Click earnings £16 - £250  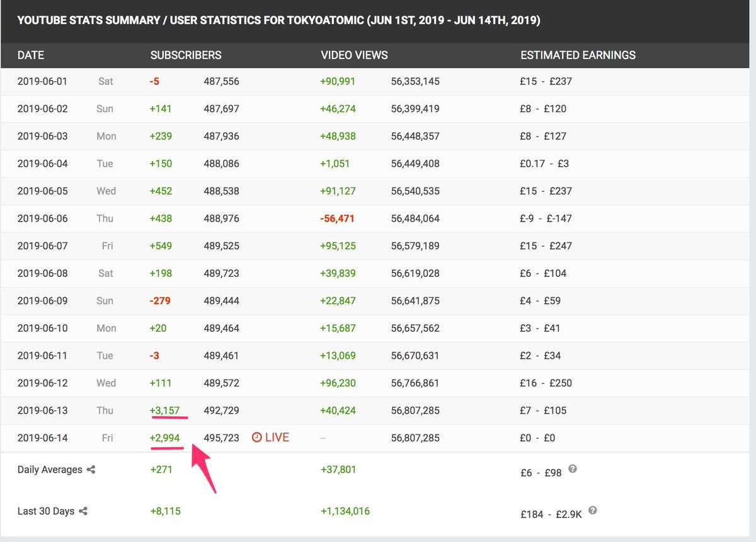pyautogui.click(x=546, y=383)
